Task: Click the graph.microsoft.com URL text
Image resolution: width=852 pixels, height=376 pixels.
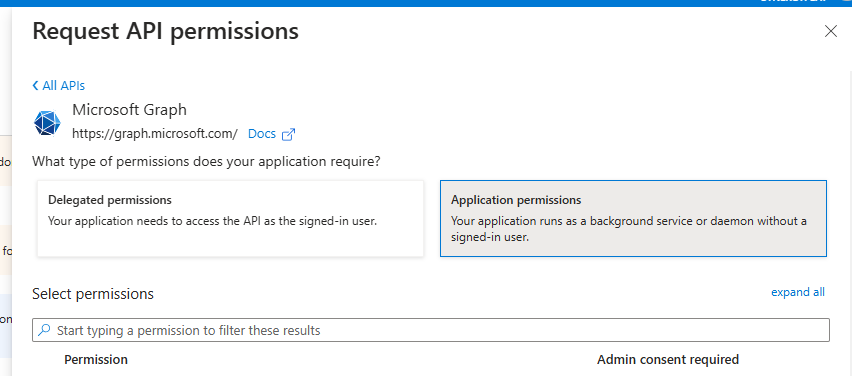Action: [155, 134]
